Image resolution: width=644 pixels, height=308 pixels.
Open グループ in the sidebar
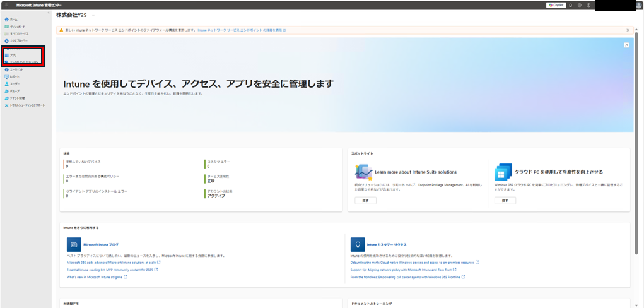15,91
